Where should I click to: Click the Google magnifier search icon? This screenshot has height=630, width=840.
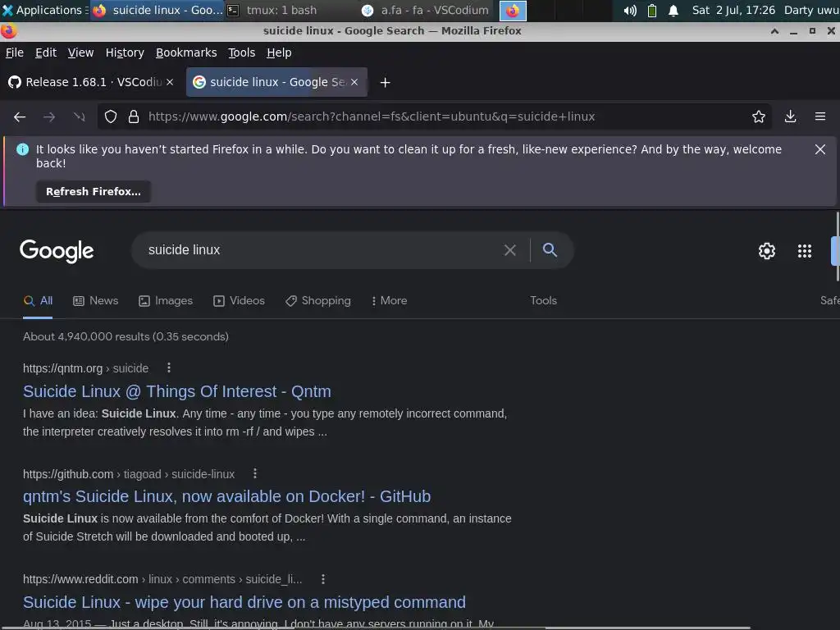[550, 249]
